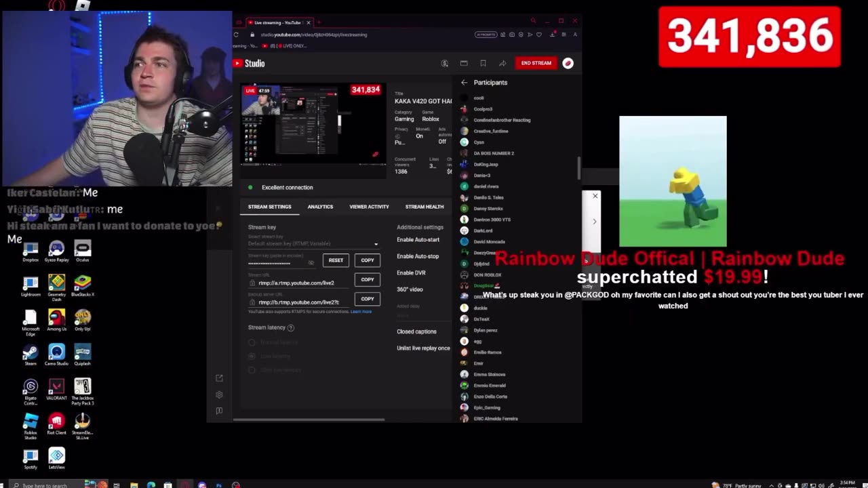Click the browser address bar URL
The image size is (868, 488).
point(313,35)
